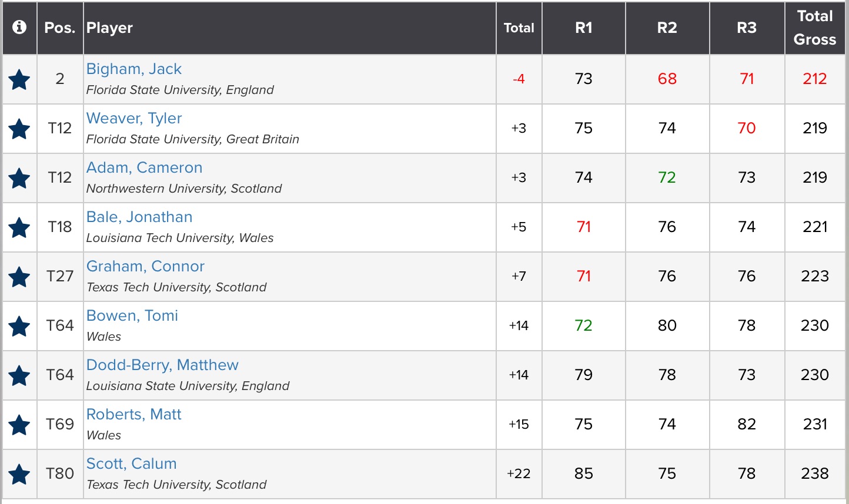Toggle favorite star for Tomi Bowen
The height and width of the screenshot is (504, 849).
19,326
